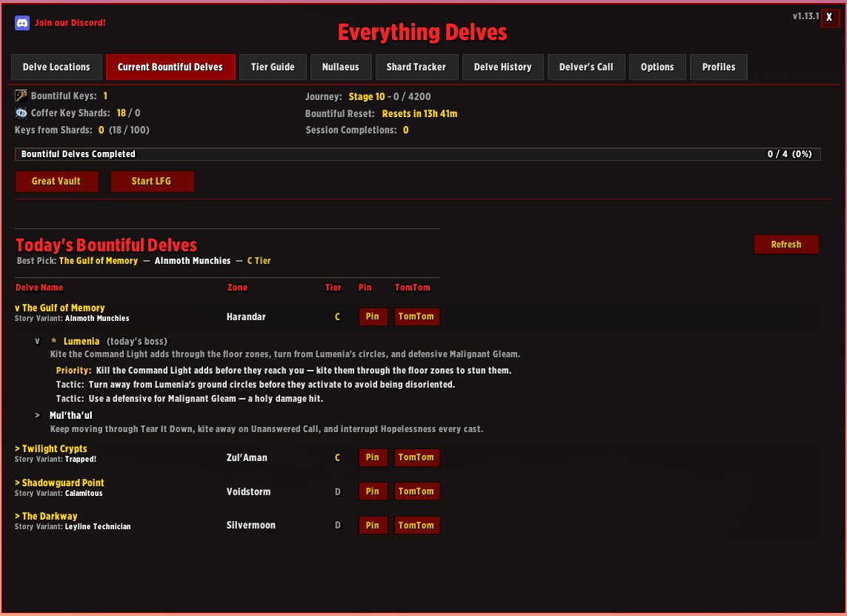
Task: Click the Pin column header
Action: point(365,288)
